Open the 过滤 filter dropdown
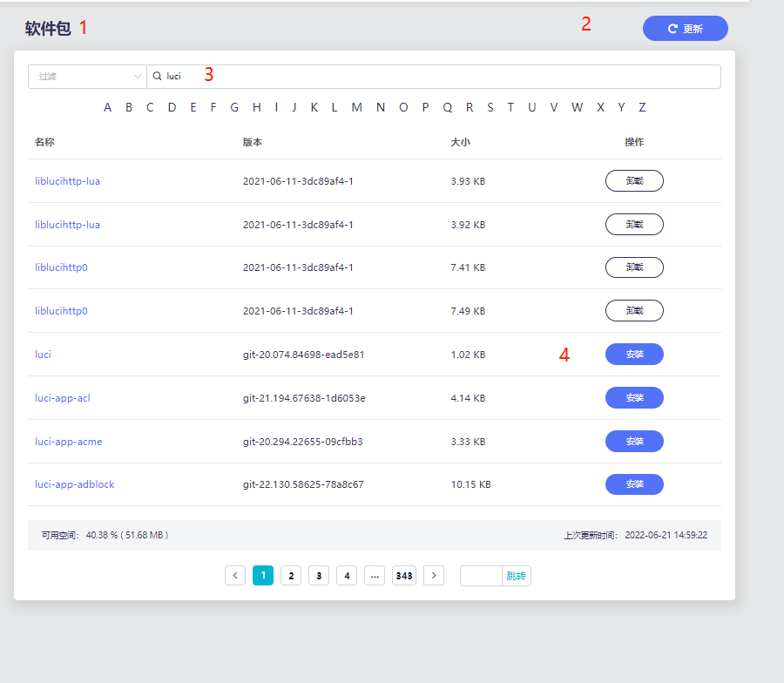784x683 pixels. coord(87,77)
